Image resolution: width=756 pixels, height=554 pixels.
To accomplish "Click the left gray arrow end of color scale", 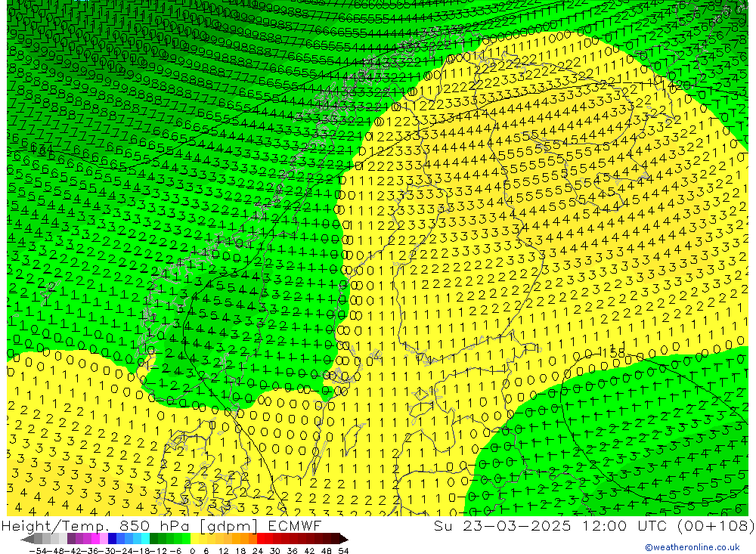I will click(x=27, y=539).
